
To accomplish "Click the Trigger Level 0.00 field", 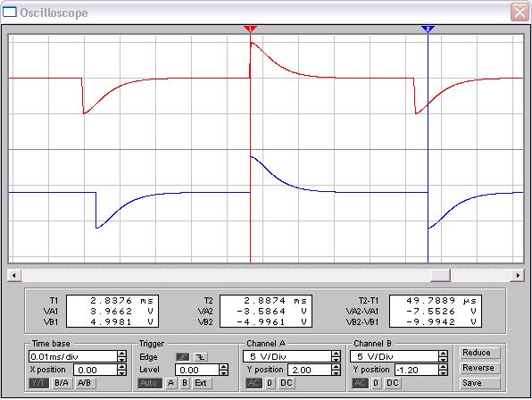I will pos(197,370).
